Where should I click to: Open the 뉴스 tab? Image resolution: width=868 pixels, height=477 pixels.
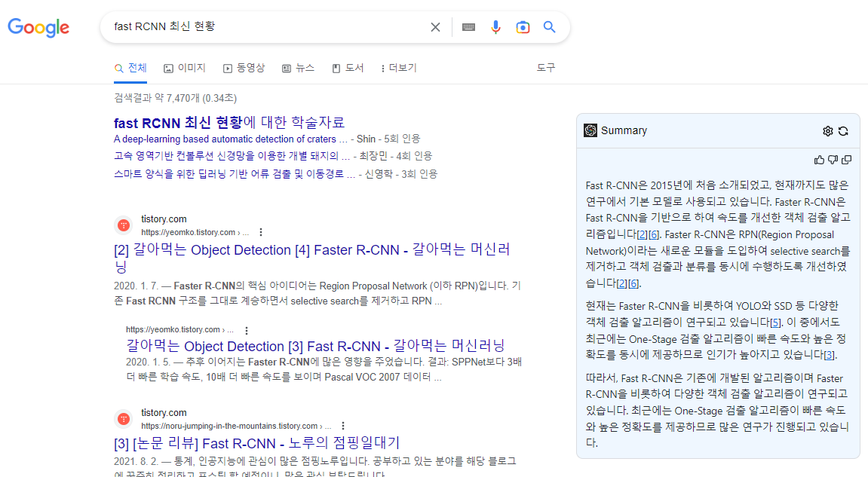[x=298, y=68]
